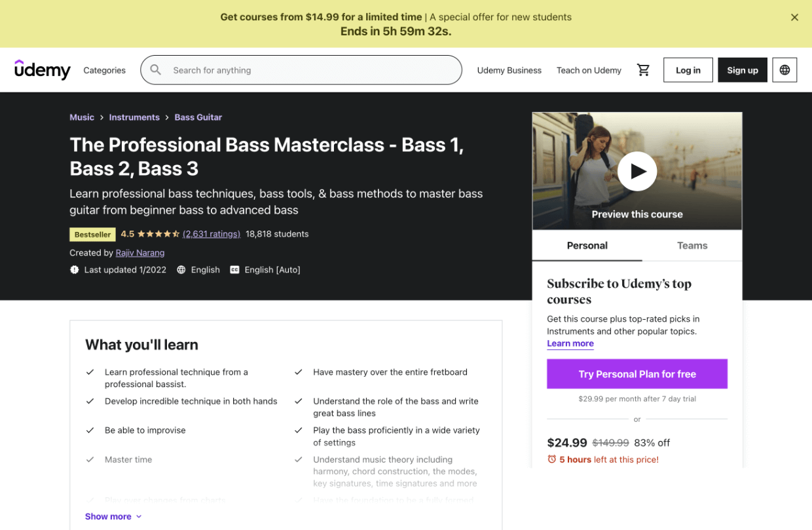
Task: Select the Personal plan tab
Action: 587,245
